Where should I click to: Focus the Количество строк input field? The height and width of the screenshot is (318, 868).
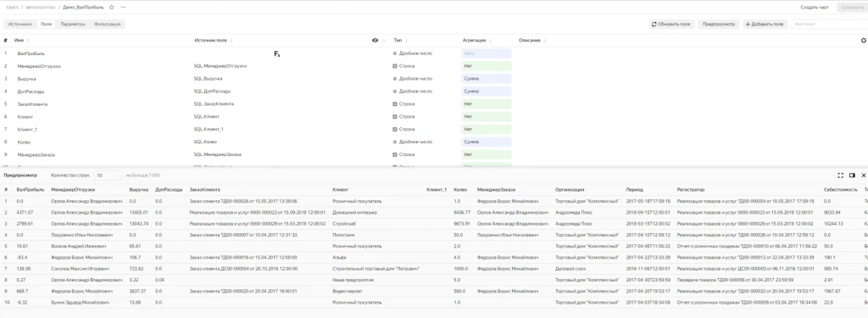pos(108,175)
